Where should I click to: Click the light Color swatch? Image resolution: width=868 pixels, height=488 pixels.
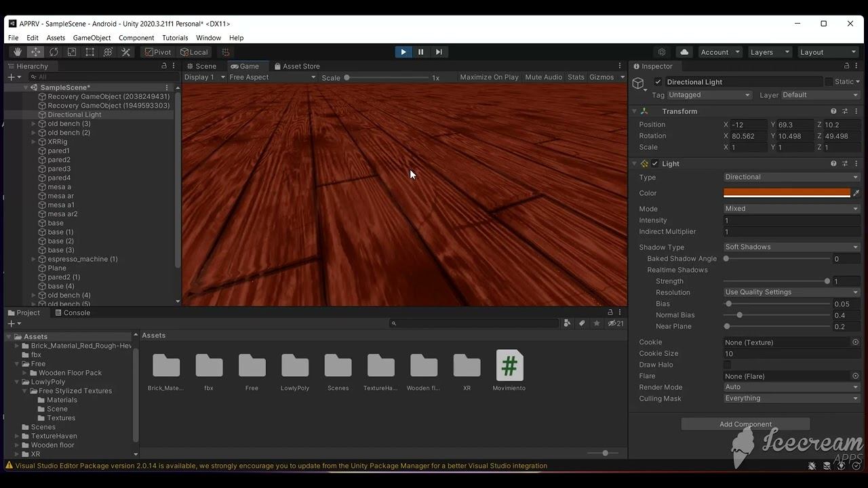[787, 193]
